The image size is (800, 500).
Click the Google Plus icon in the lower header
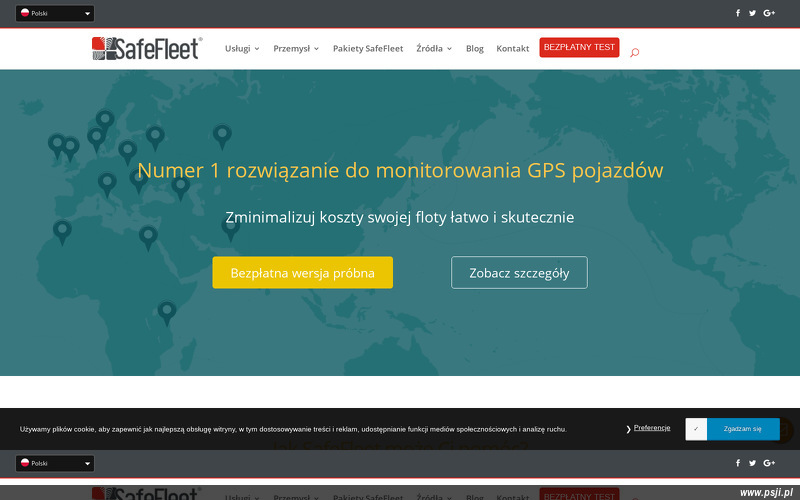point(769,463)
